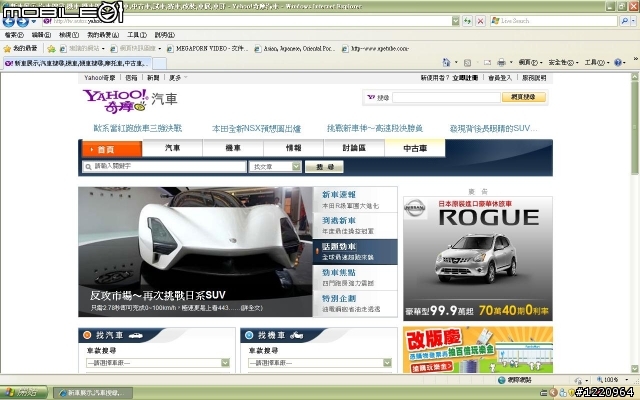Open the 安全性(S) command bar menu

click(x=563, y=62)
